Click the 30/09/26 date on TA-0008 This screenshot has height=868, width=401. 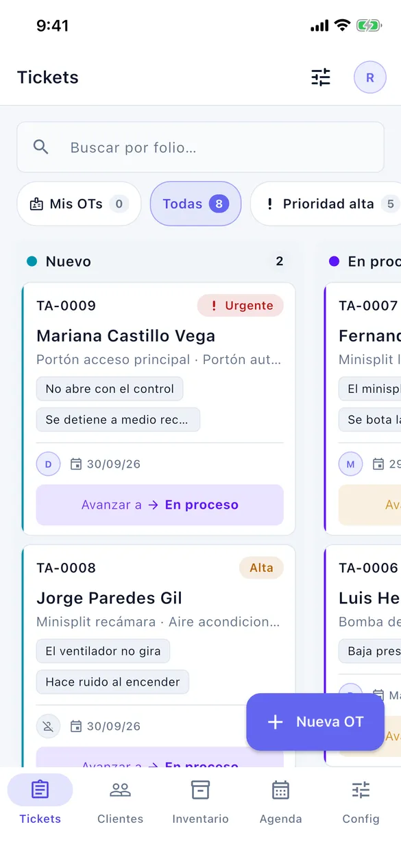tap(114, 726)
